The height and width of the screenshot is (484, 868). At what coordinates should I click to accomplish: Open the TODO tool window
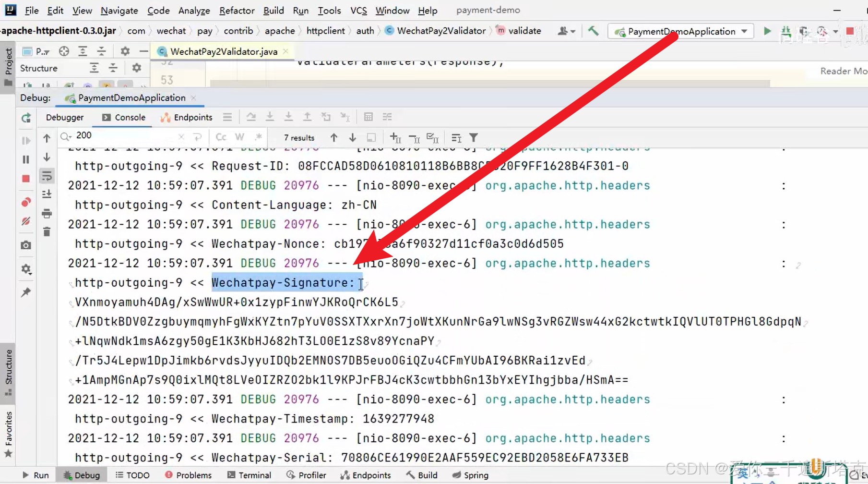tap(132, 475)
